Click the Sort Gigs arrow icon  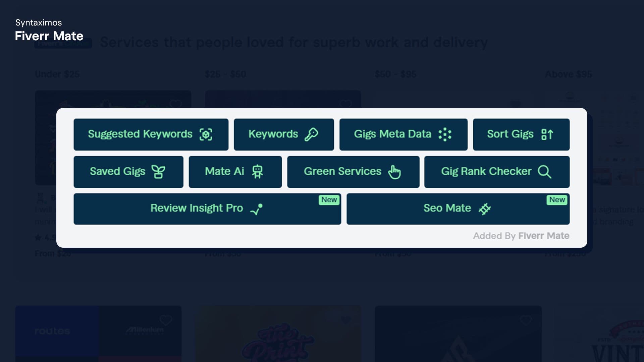tap(547, 134)
